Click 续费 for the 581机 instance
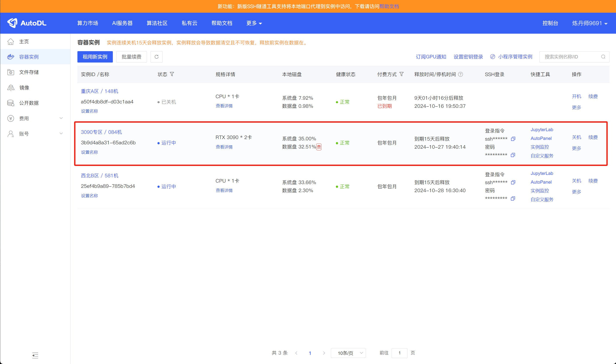Image resolution: width=616 pixels, height=364 pixels. (593, 181)
